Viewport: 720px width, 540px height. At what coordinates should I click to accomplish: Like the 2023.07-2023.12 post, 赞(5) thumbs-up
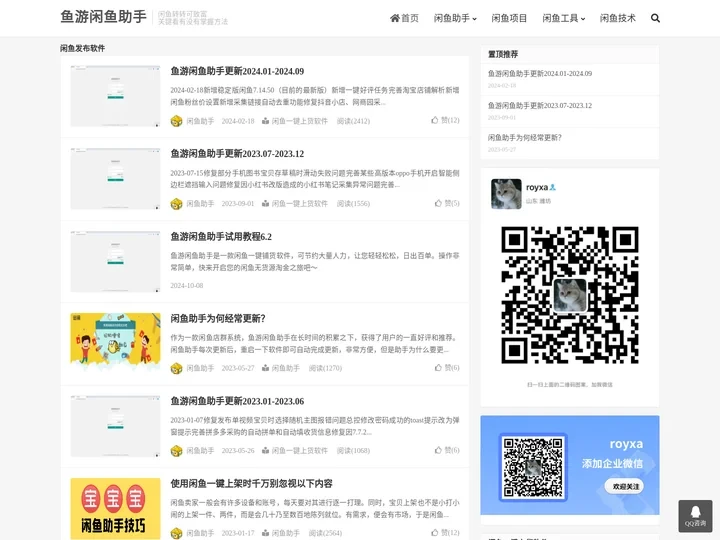pyautogui.click(x=447, y=203)
